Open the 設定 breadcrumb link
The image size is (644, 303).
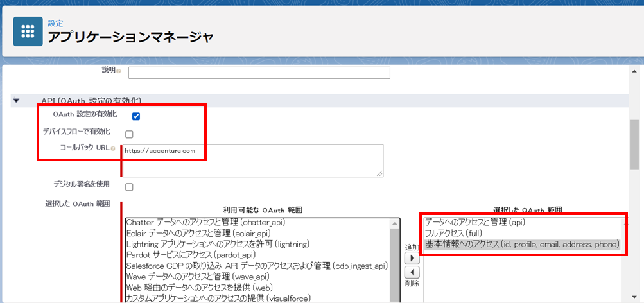point(55,23)
